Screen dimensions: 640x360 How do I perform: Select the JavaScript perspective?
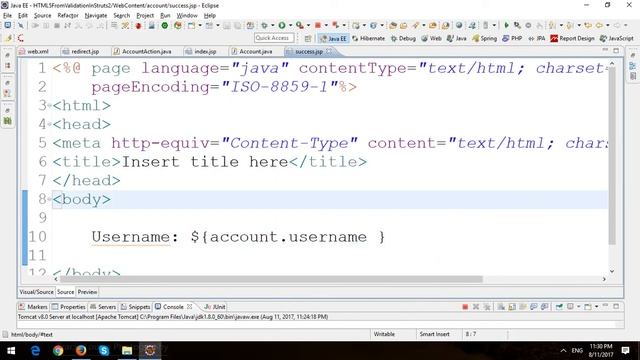click(617, 38)
